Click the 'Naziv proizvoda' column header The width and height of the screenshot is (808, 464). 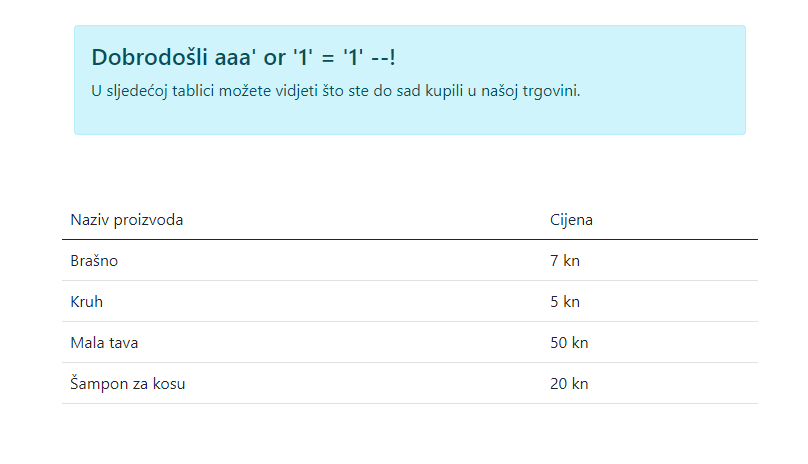click(126, 220)
